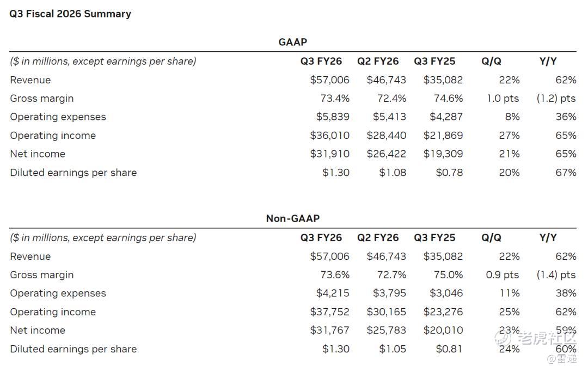Click GAAP gross margin 73.4% cell

point(335,99)
